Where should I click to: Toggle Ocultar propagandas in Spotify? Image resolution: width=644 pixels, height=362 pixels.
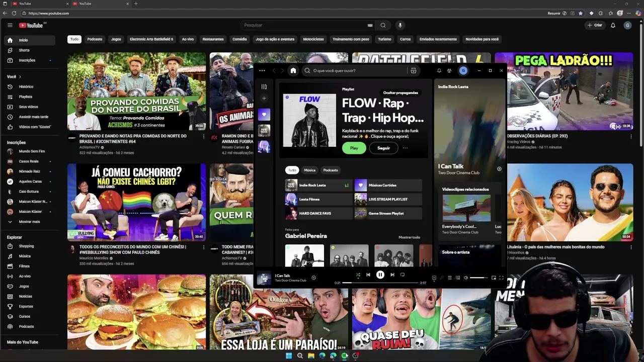point(400,93)
